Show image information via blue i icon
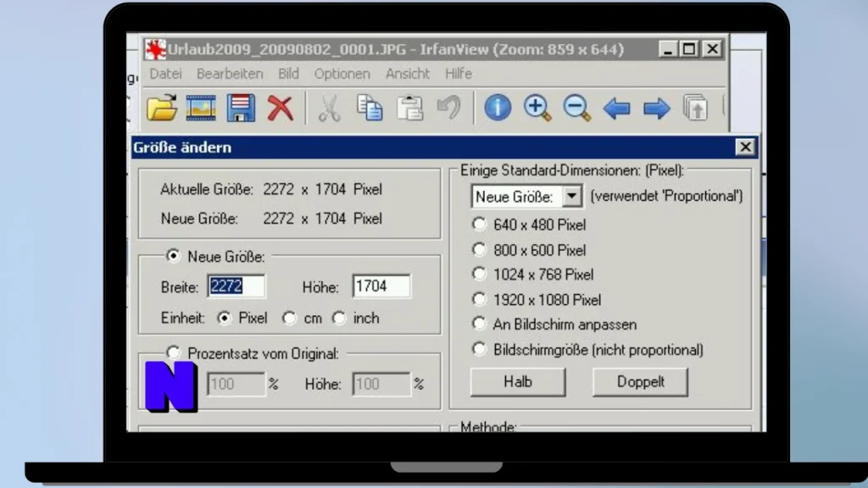This screenshot has width=868, height=488. pyautogui.click(x=498, y=108)
